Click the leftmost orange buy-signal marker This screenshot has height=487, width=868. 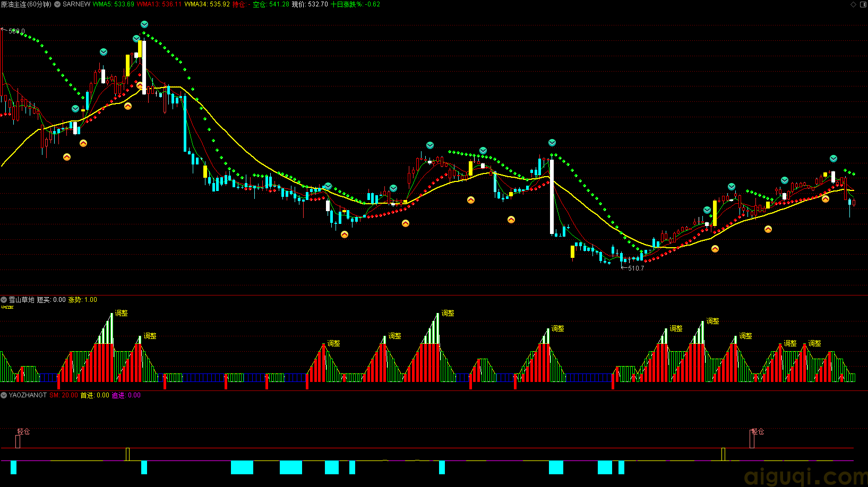click(x=67, y=157)
